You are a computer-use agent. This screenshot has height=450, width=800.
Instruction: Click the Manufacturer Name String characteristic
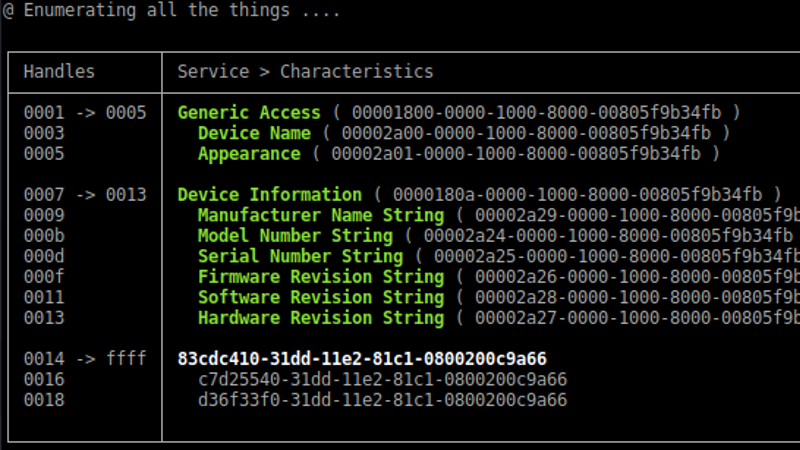coord(320,215)
